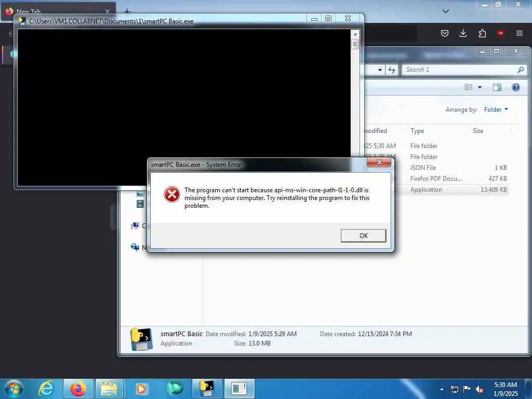Close the smartPC Basic.exe System Error dialog
Viewport: 532px width, 399px height.
[x=379, y=162]
